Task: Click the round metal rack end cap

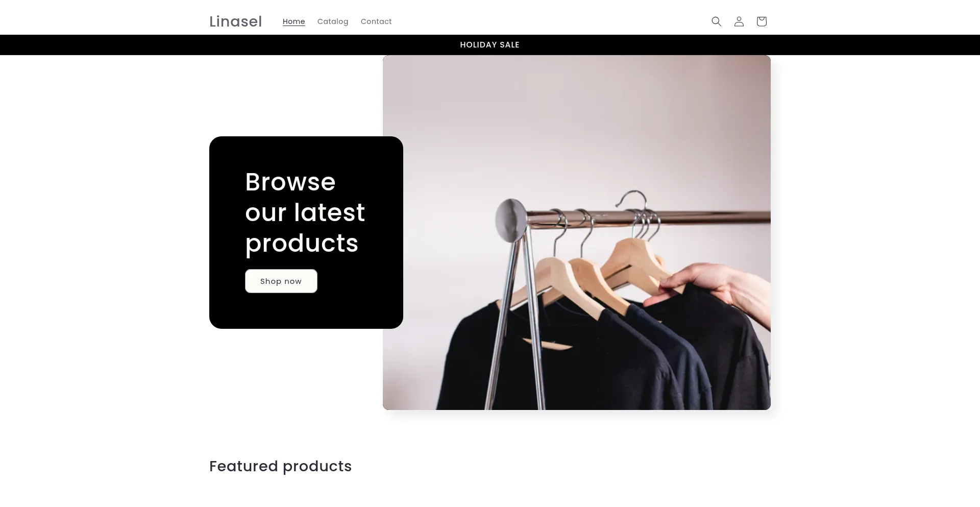Action: pyautogui.click(x=510, y=220)
